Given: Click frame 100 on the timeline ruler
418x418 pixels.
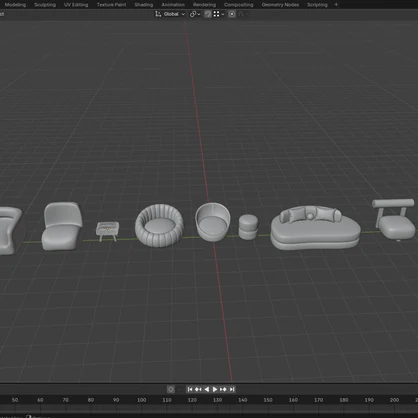Looking at the screenshot, I should (x=141, y=400).
